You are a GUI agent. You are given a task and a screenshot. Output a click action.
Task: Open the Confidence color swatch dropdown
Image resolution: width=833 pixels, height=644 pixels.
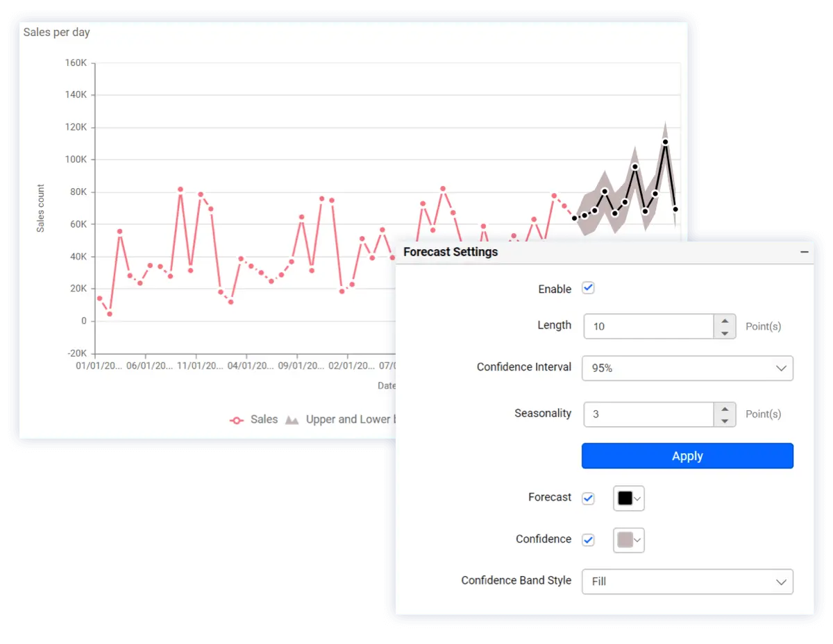629,540
